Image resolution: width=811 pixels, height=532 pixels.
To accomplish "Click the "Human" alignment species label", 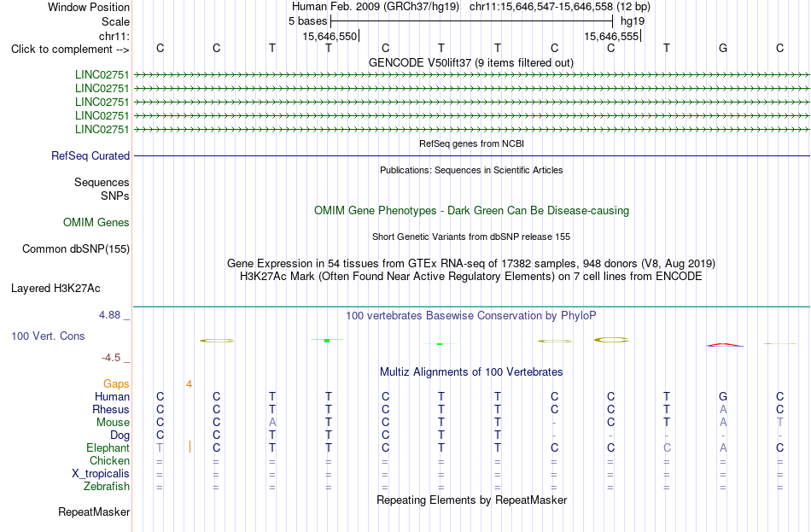I will click(x=112, y=397).
